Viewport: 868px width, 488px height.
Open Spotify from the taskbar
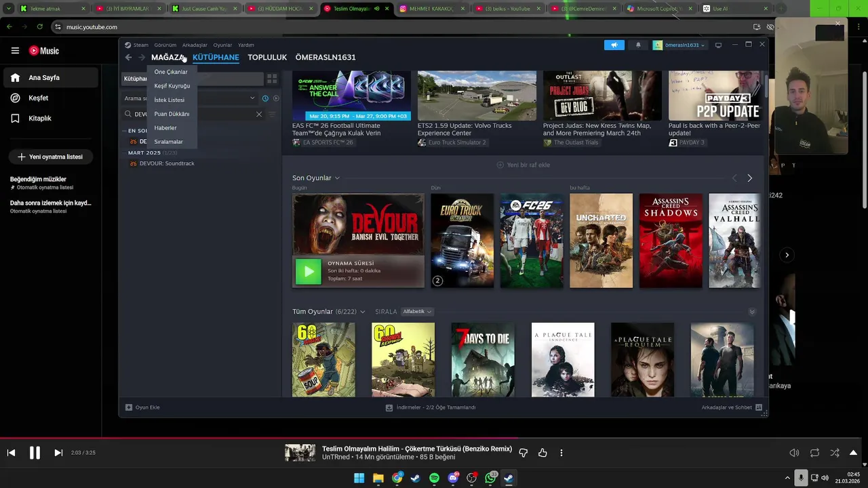pyautogui.click(x=434, y=478)
